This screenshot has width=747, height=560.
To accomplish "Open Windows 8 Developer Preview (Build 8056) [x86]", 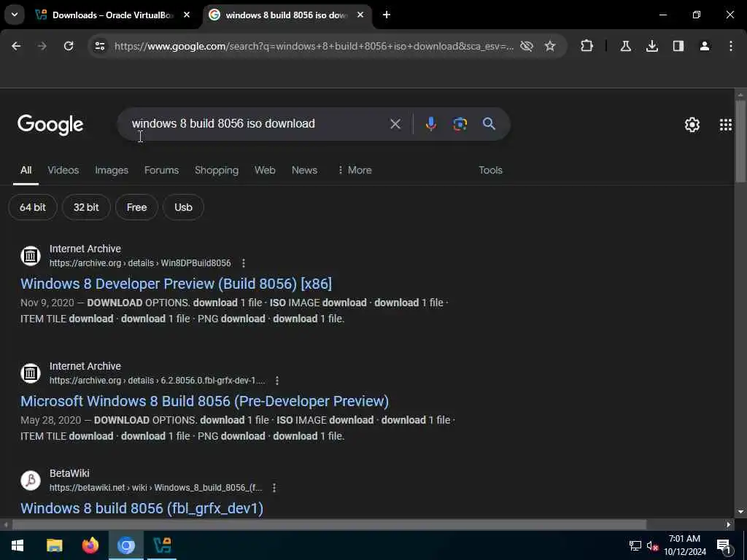I will 177,284.
